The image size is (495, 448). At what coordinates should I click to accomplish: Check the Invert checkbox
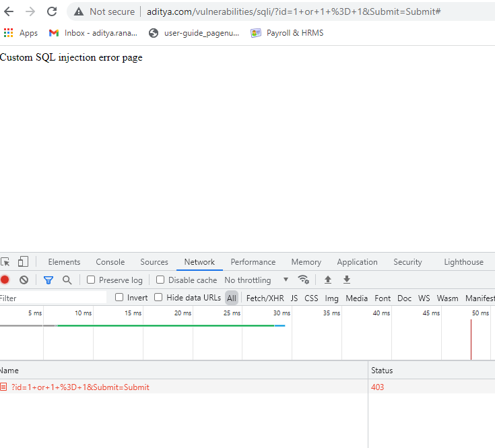119,297
